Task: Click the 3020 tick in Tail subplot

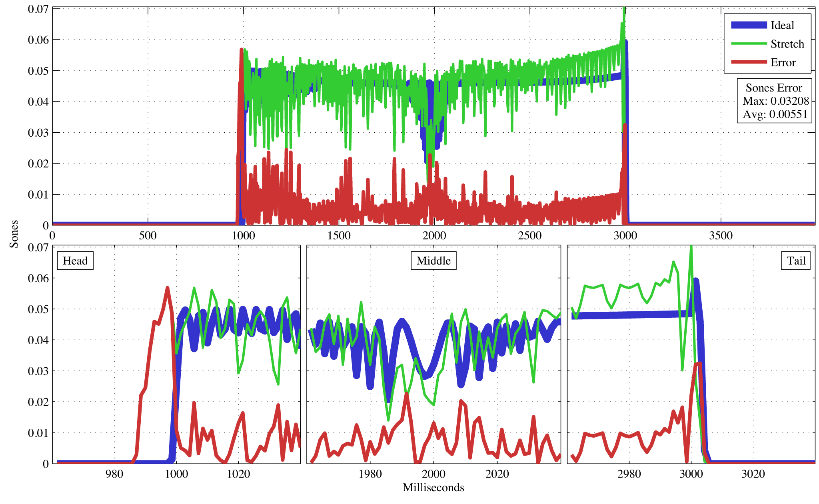Action: 753,474
